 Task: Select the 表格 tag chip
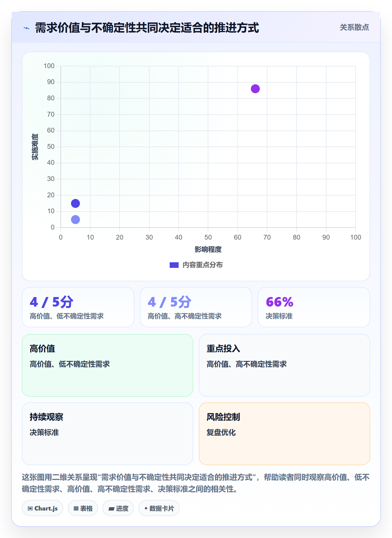point(83,508)
